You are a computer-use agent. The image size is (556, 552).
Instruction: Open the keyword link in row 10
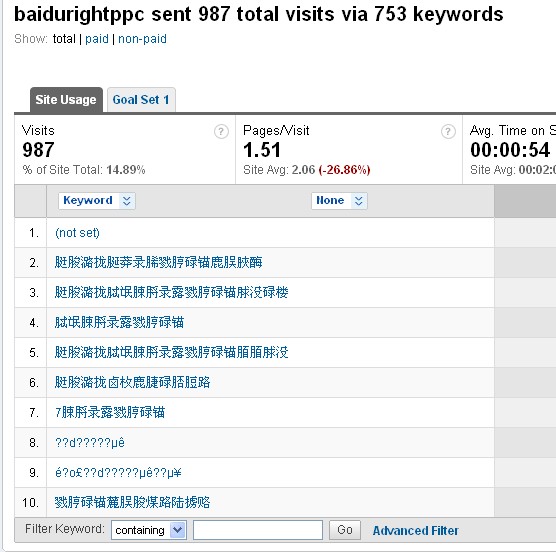point(132,503)
